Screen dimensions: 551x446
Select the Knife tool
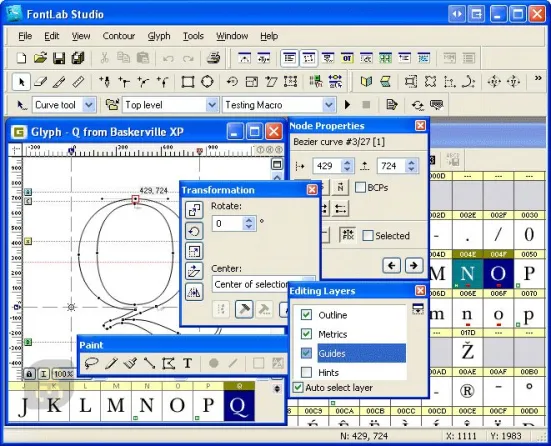click(59, 82)
